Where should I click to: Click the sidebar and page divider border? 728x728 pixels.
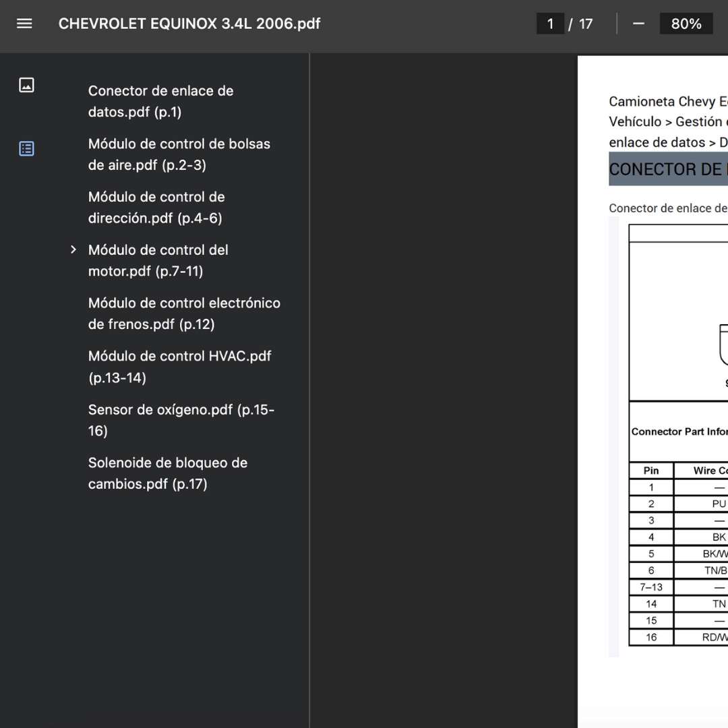pyautogui.click(x=309, y=391)
